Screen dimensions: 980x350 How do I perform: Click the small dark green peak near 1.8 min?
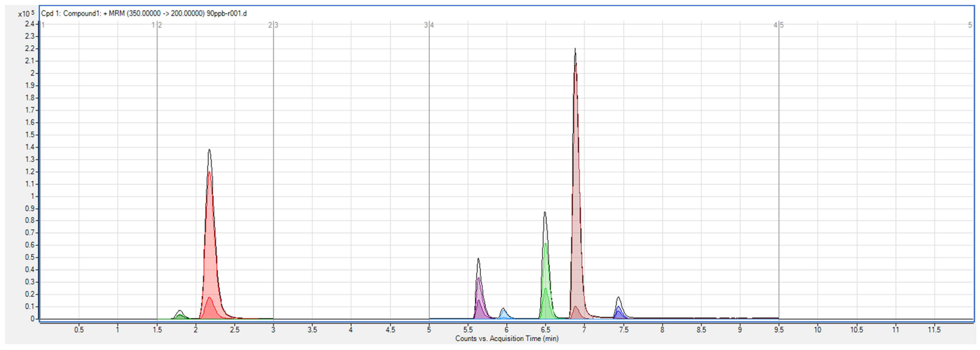tap(180, 316)
